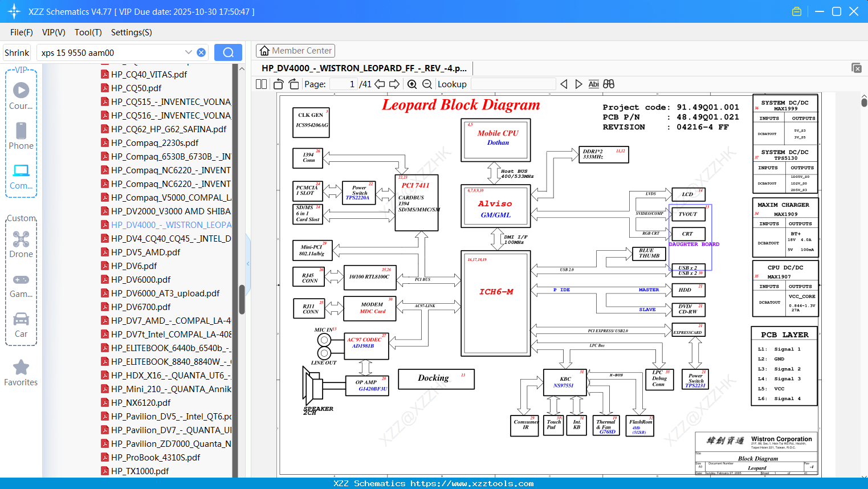
Task: Go to next page arrow
Action: pos(394,84)
